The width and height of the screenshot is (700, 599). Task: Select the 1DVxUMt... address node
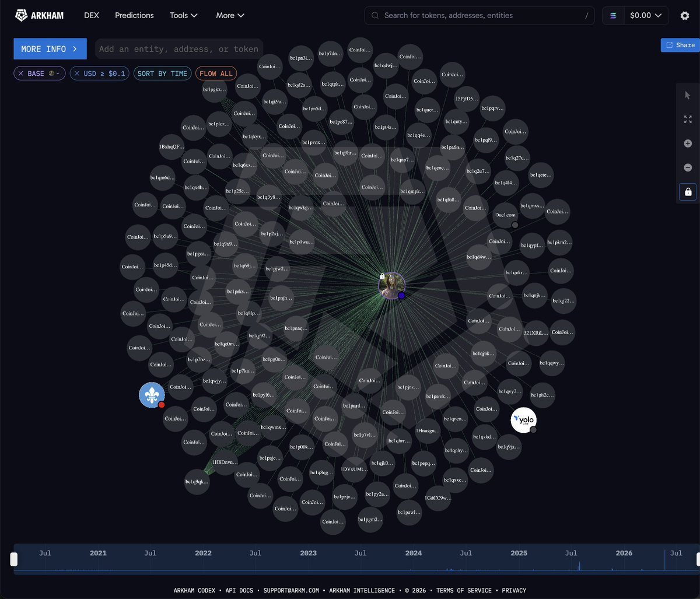[355, 469]
